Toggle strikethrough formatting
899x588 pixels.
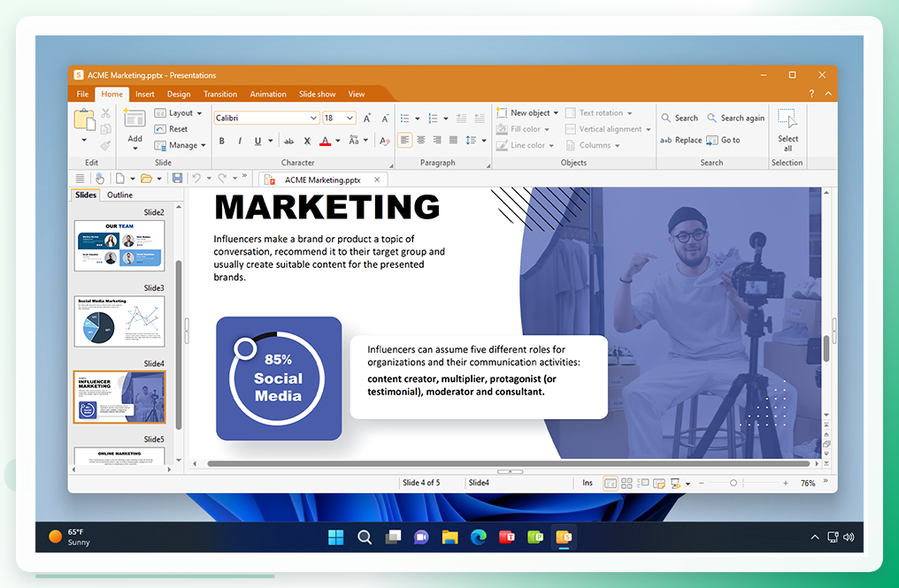[x=288, y=141]
